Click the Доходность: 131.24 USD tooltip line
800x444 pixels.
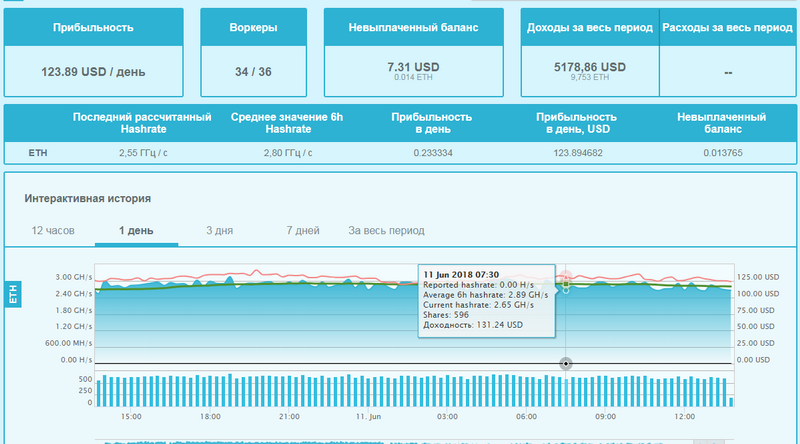473,325
